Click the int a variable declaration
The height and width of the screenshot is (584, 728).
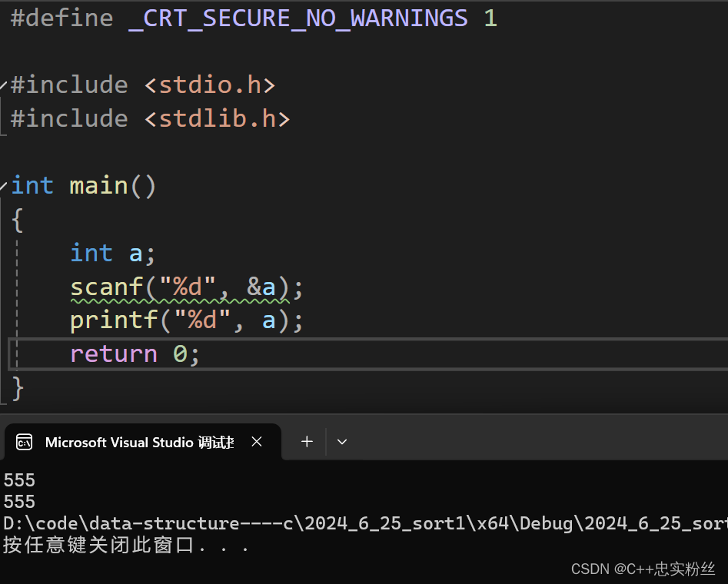(x=111, y=252)
